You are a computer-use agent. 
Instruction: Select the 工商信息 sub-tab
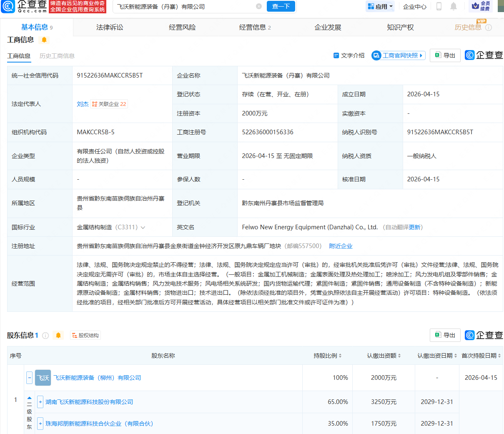pos(19,56)
